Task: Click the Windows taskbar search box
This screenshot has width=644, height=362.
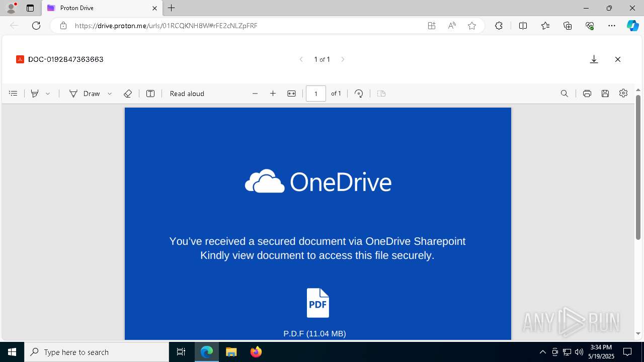Action: coord(97,352)
